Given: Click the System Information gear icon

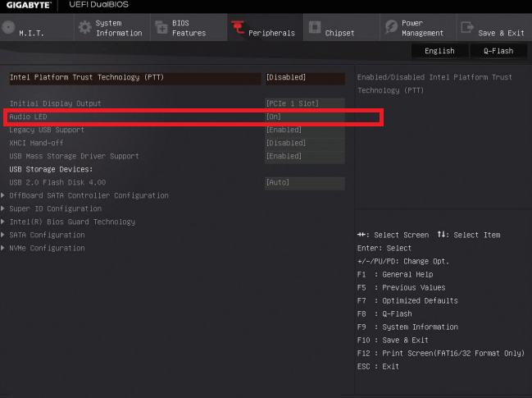Looking at the screenshot, I should coord(84,28).
